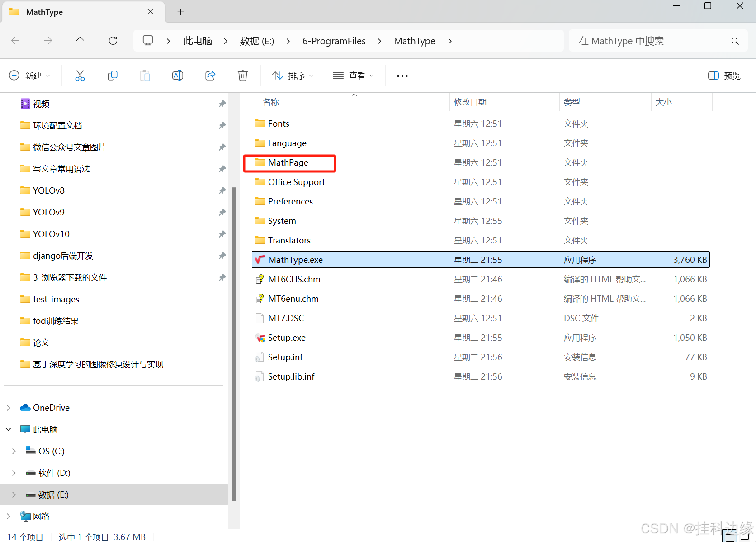The image size is (756, 542).
Task: Open the 新建 dropdown menu
Action: click(x=30, y=76)
